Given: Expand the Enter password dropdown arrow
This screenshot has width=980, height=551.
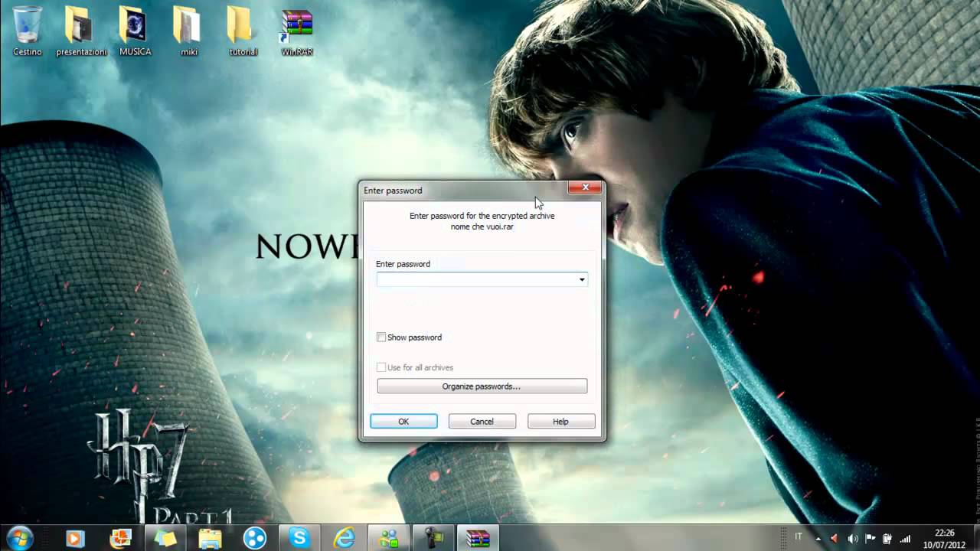Looking at the screenshot, I should click(x=582, y=280).
